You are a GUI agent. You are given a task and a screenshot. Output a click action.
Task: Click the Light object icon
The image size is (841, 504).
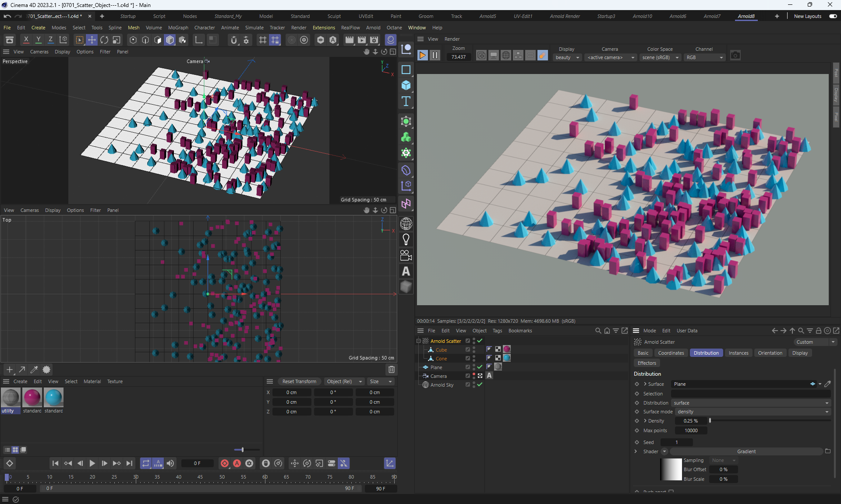pyautogui.click(x=406, y=240)
